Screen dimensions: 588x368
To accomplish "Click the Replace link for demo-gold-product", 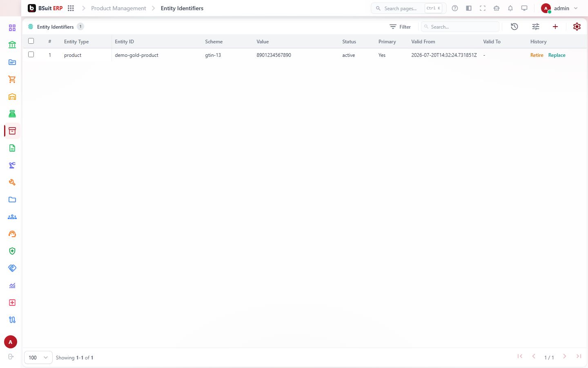I will pyautogui.click(x=557, y=55).
